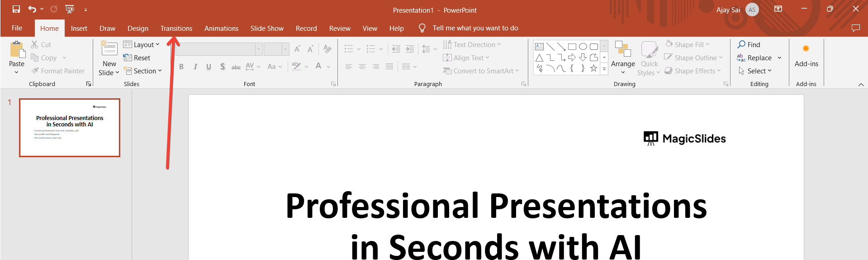Go to the Animations tab
The width and height of the screenshot is (868, 260).
tap(221, 28)
